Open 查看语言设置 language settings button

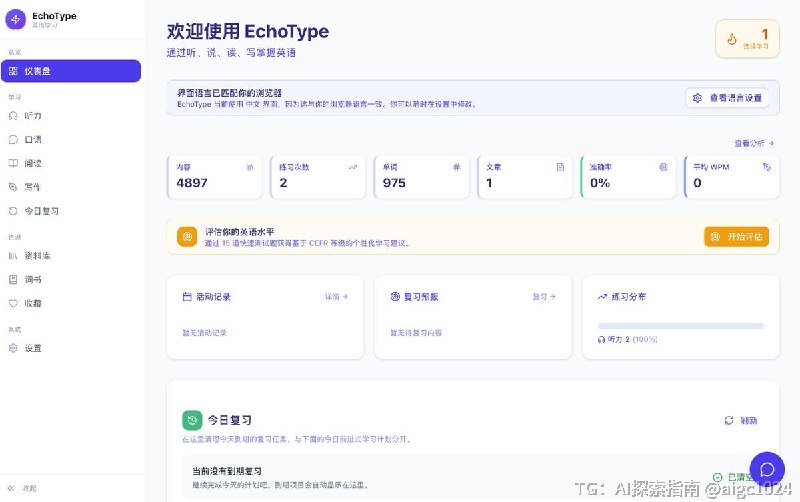click(x=728, y=98)
